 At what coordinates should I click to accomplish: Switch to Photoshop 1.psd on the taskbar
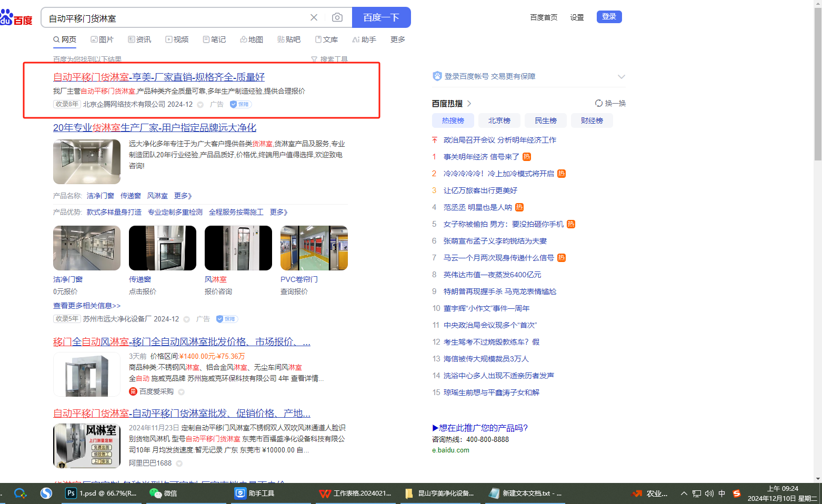101,493
